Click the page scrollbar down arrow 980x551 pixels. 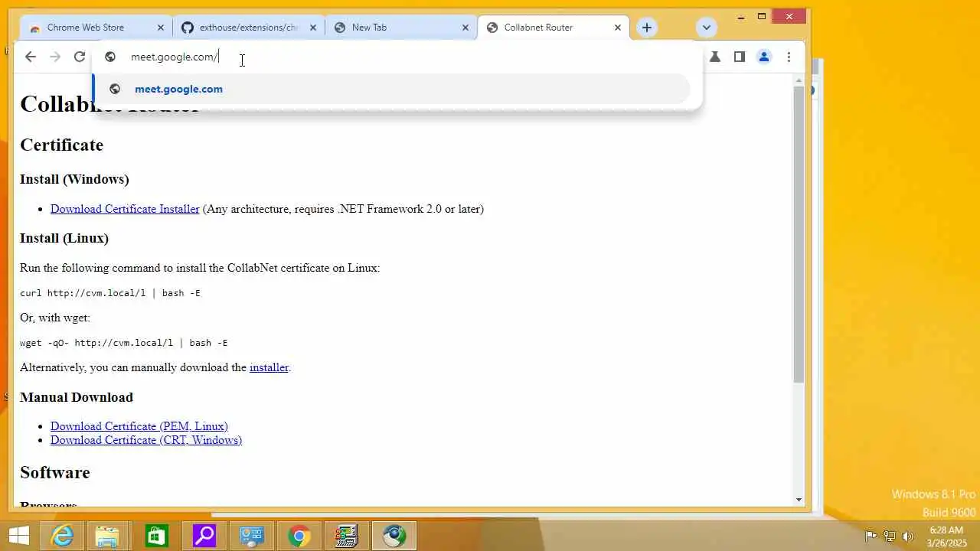coord(799,500)
